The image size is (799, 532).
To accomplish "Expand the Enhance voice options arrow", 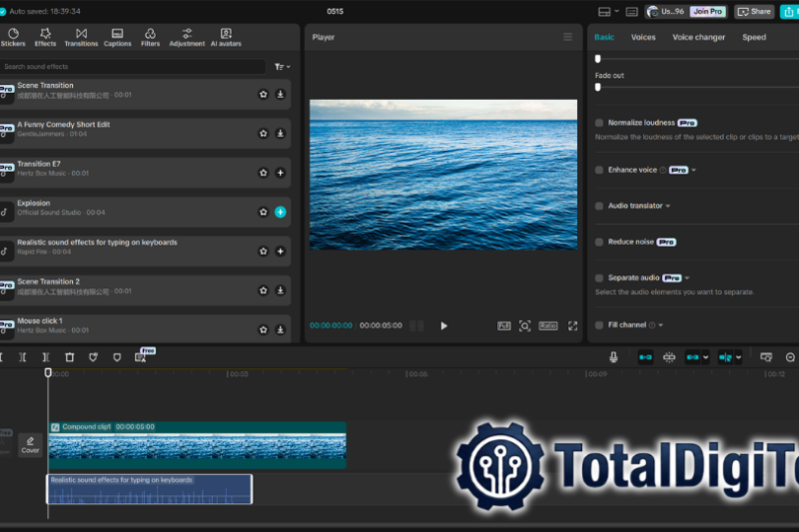I will [693, 170].
